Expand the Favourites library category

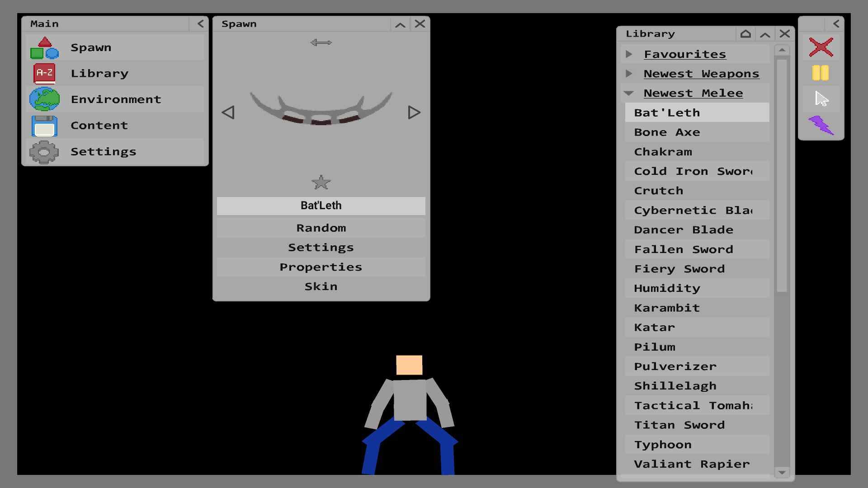click(630, 54)
